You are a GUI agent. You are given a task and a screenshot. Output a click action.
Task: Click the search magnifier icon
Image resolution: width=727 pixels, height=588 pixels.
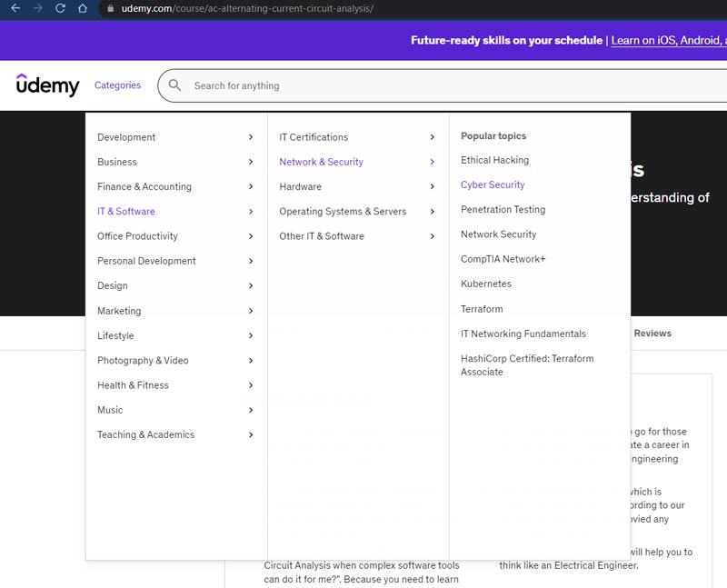[174, 85]
